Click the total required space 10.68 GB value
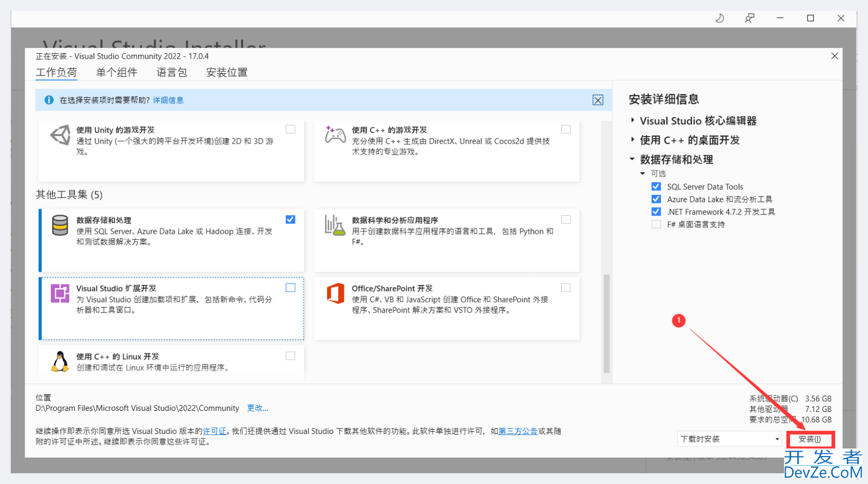Screen dimensions: 868x484 click(x=816, y=419)
